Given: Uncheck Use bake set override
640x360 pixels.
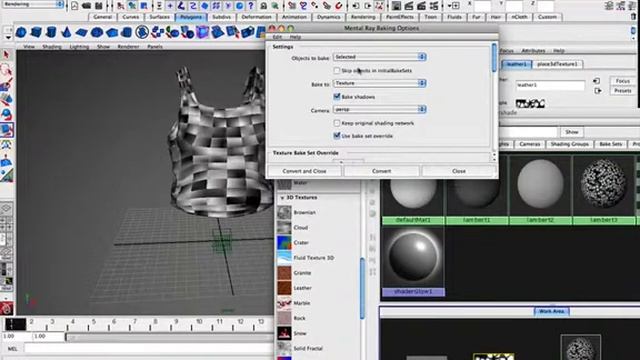Looking at the screenshot, I should (x=337, y=136).
